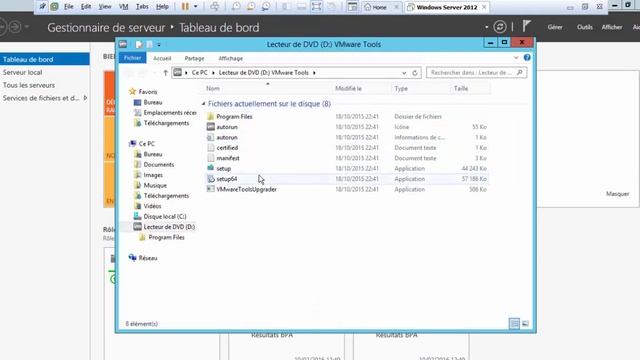Select the manifest text document

pyautogui.click(x=228, y=158)
